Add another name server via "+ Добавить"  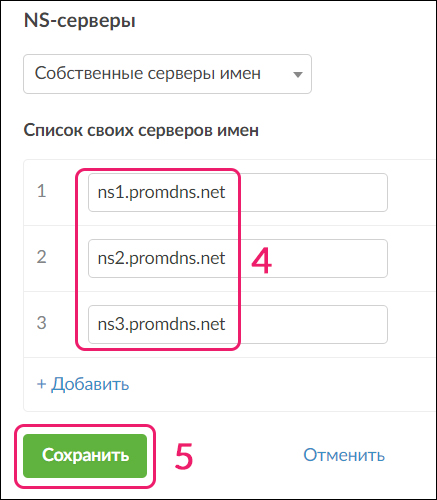83,384
